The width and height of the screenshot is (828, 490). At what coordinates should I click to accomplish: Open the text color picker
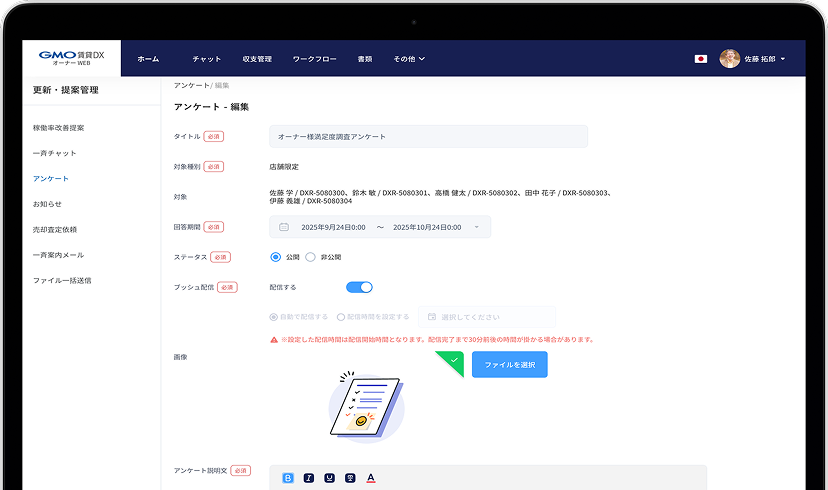pos(370,478)
